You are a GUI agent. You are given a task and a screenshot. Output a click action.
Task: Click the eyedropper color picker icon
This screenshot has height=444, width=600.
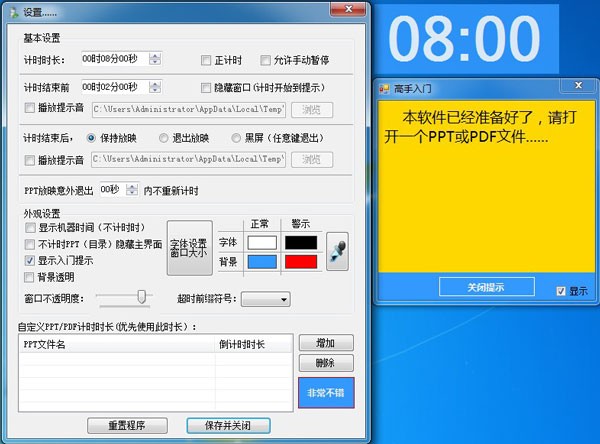tap(338, 250)
